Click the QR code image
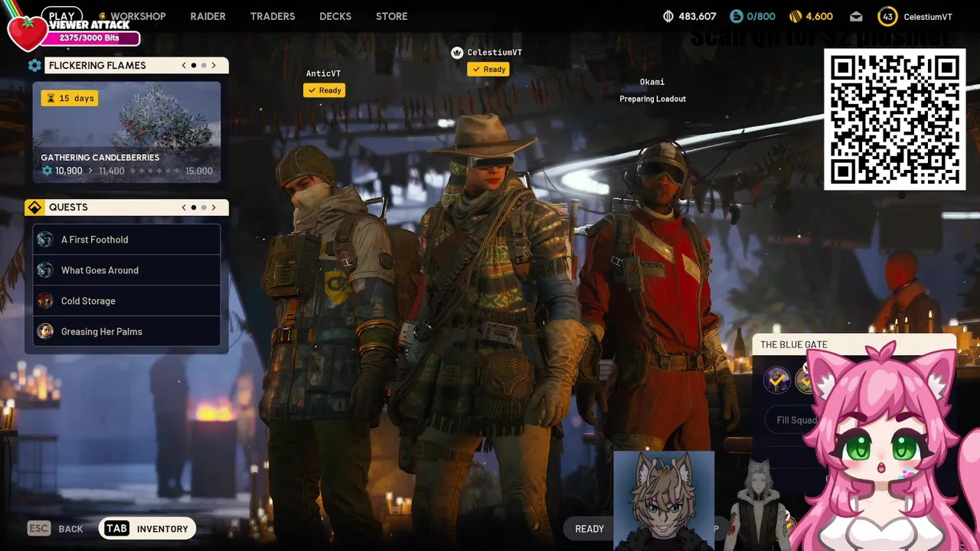The image size is (980, 551). tap(894, 119)
